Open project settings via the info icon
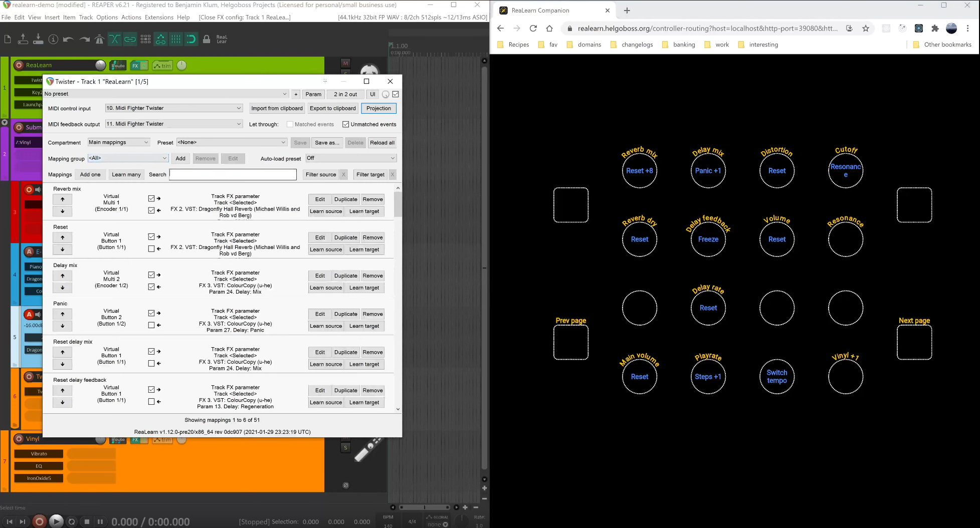The image size is (980, 528). (x=53, y=39)
